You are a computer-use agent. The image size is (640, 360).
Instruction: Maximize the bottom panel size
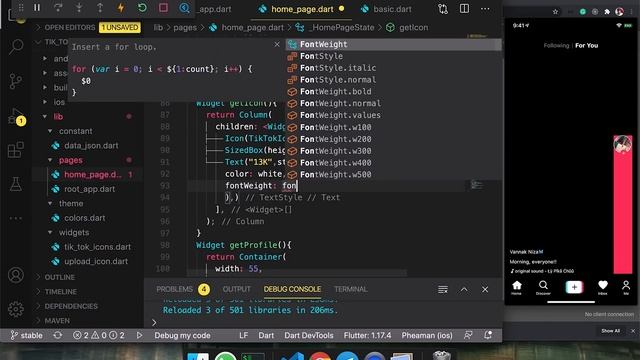click(x=464, y=289)
